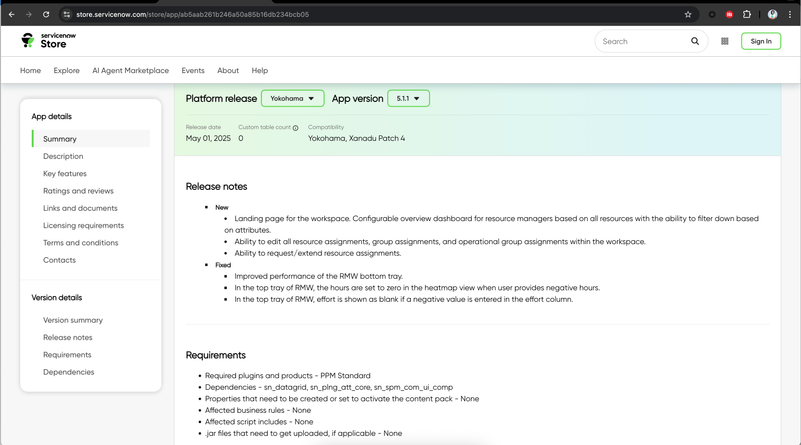Click 'Improved performance of the RMW bottom tray'

tap(318, 276)
